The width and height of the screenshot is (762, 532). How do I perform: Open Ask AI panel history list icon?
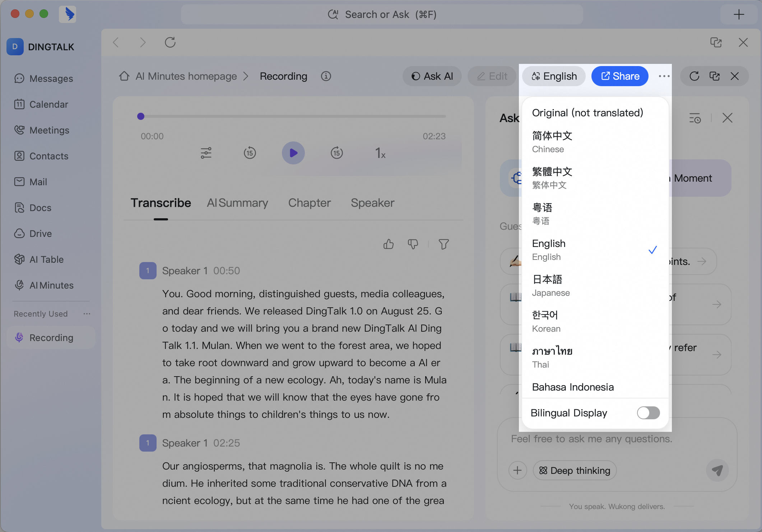695,118
